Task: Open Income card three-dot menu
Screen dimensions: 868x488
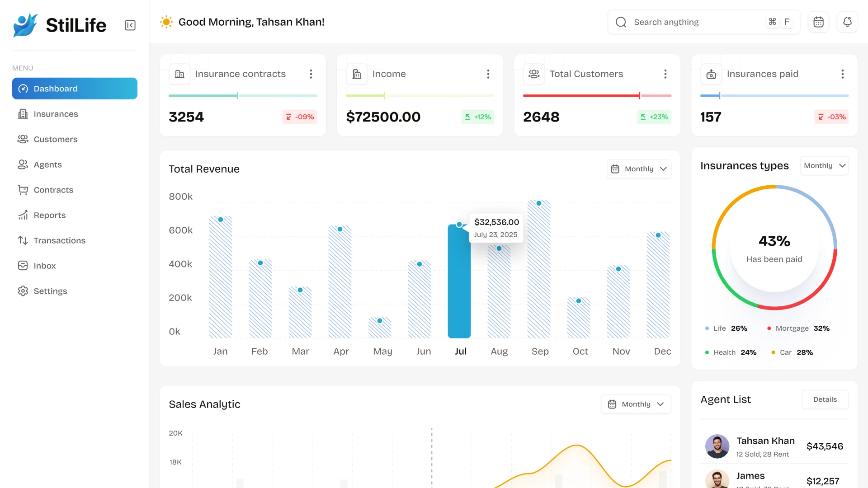Action: 488,74
